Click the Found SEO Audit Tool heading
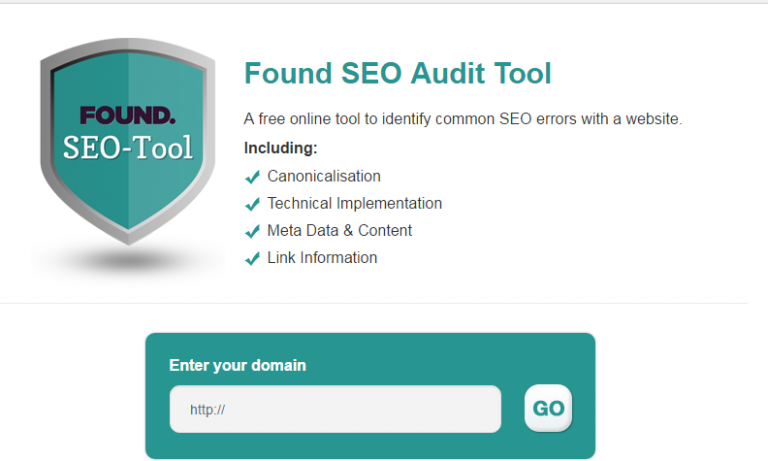 coord(397,74)
